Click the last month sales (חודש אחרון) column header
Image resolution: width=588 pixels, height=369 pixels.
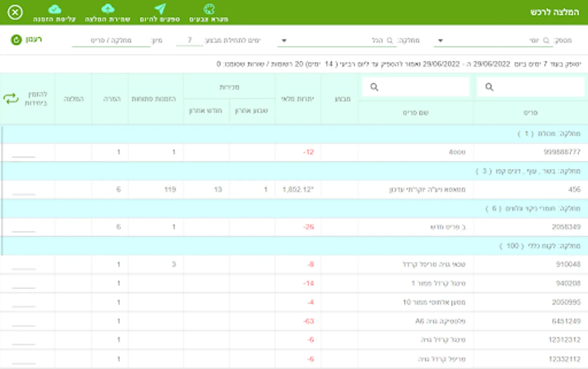206,111
